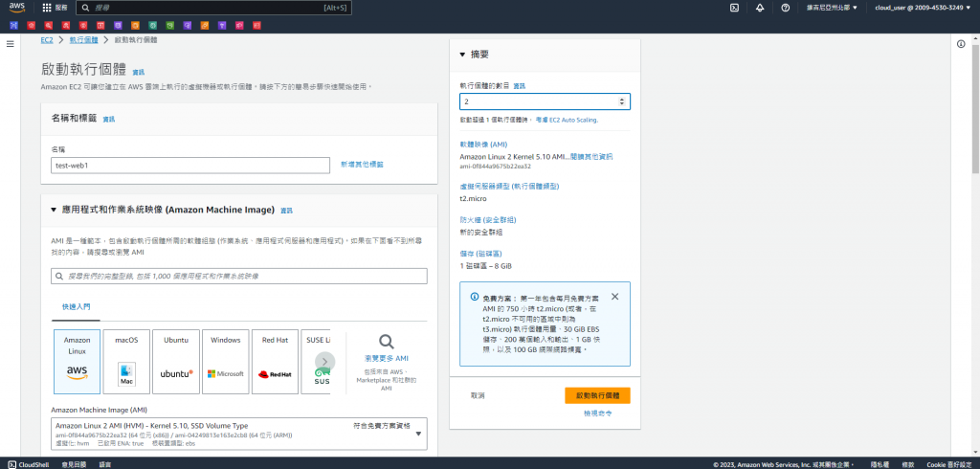This screenshot has width=980, height=469.
Task: Select the macOS AMI tile
Action: tap(126, 362)
